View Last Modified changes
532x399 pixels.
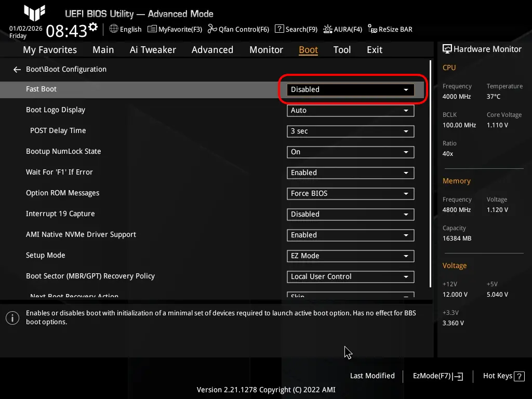(372, 376)
